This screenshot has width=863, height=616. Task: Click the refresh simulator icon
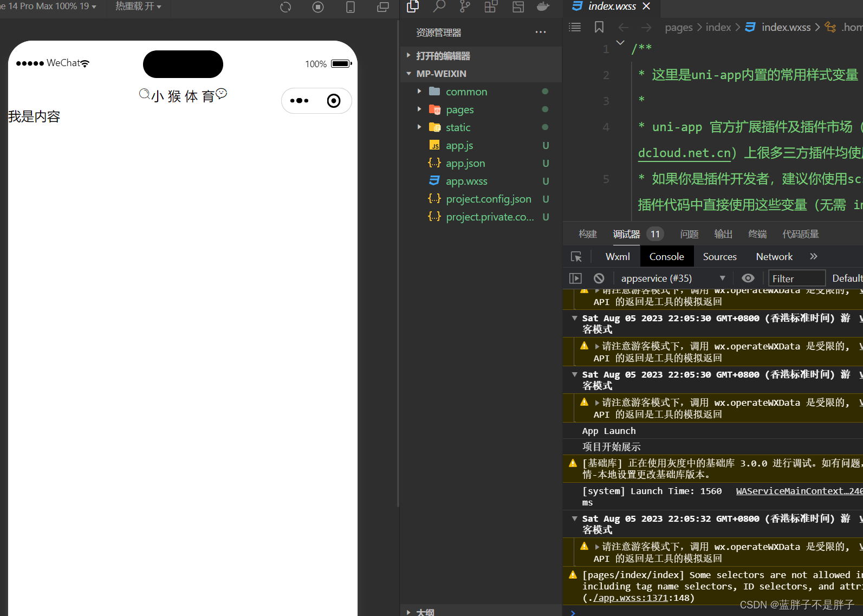pyautogui.click(x=285, y=7)
